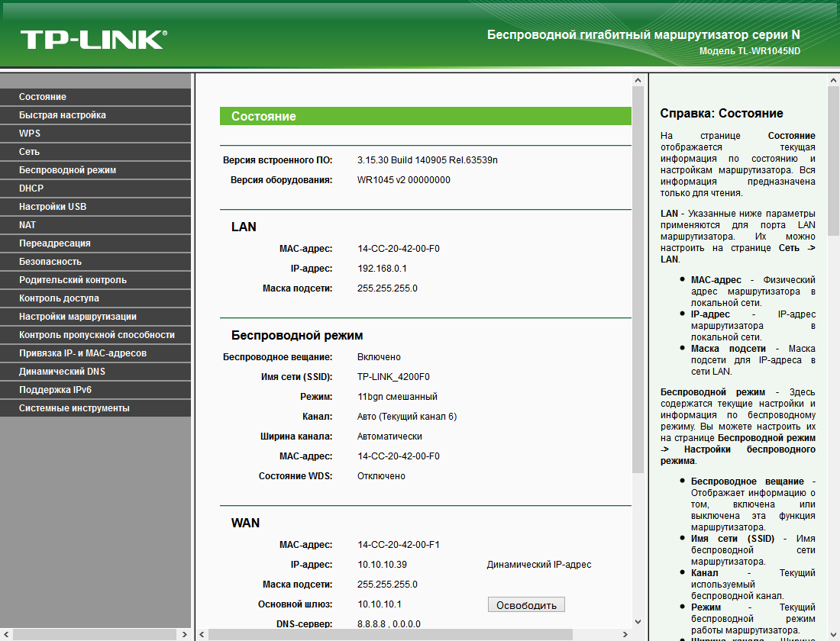This screenshot has width=840, height=641.
Task: Click the Модель TL-WR1045ND header text
Action: tap(749, 51)
